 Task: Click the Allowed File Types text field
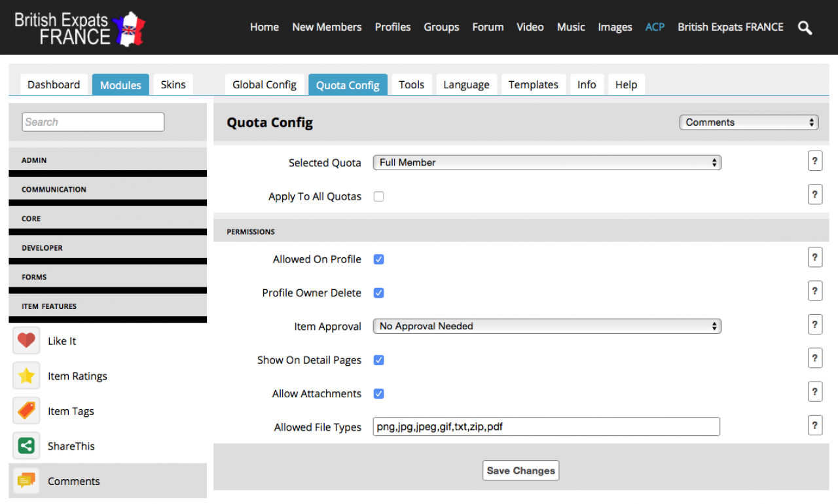(x=546, y=427)
